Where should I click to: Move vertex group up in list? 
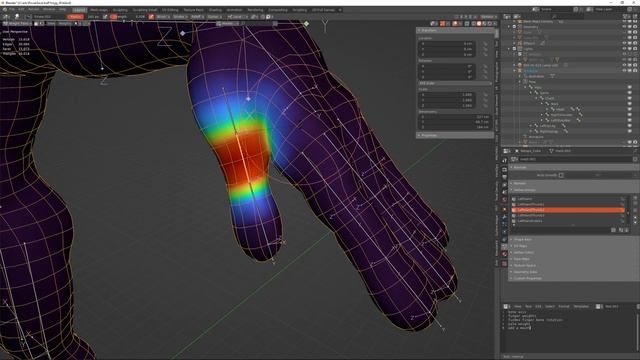(x=635, y=218)
